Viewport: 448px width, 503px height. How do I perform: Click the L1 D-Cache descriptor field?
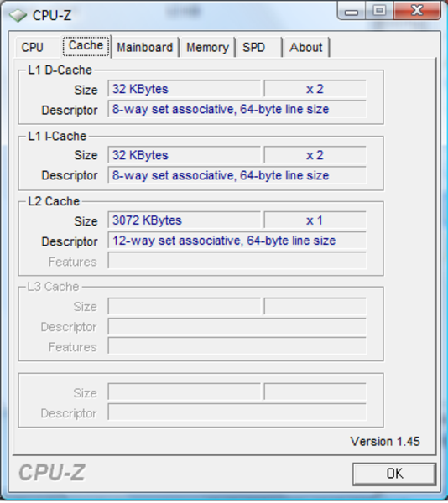tap(237, 109)
